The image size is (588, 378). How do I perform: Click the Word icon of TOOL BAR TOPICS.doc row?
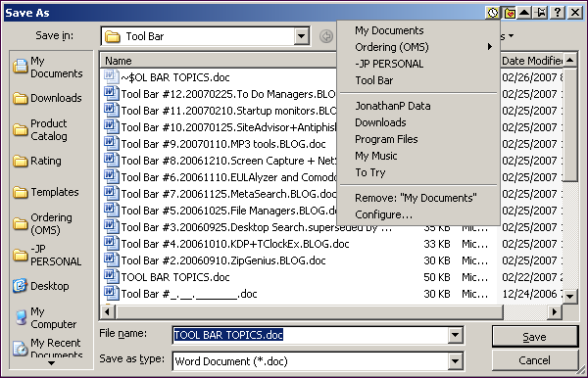(112, 277)
